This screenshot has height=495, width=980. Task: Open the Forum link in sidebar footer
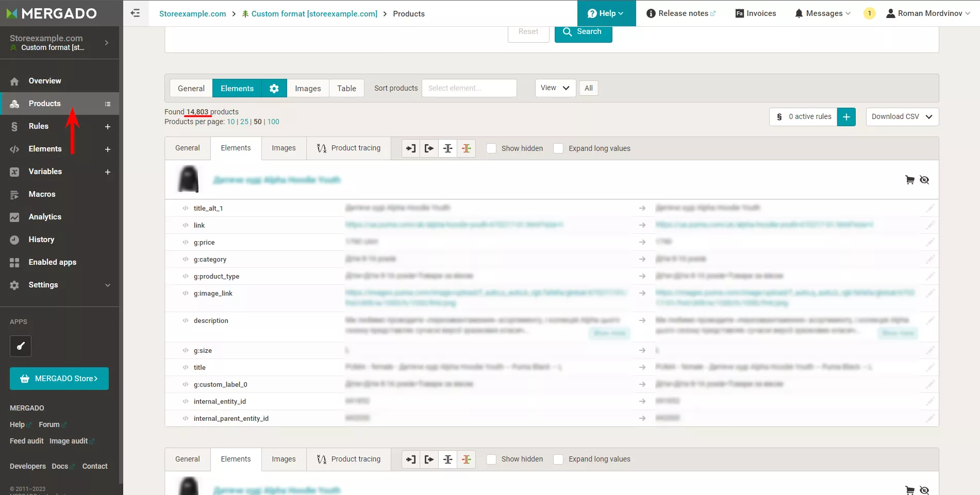tap(52, 425)
